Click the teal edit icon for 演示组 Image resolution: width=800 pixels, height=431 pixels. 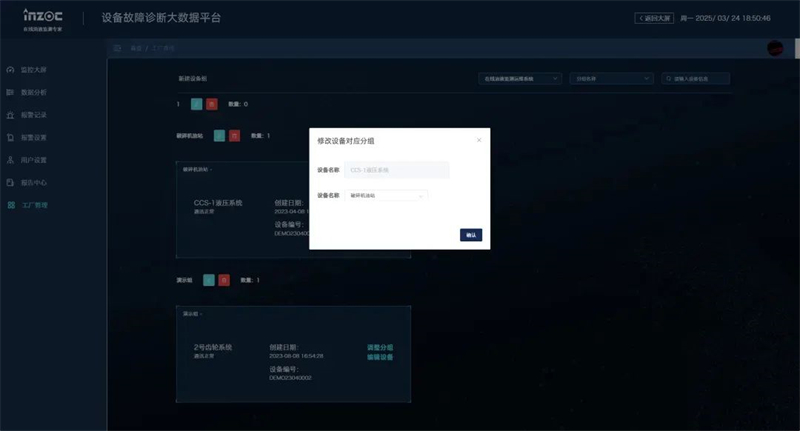pyautogui.click(x=210, y=280)
